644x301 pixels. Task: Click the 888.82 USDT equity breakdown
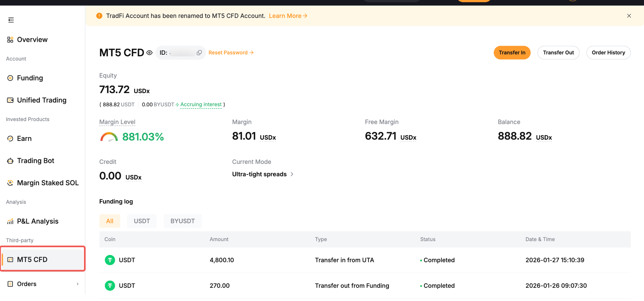[x=119, y=105]
